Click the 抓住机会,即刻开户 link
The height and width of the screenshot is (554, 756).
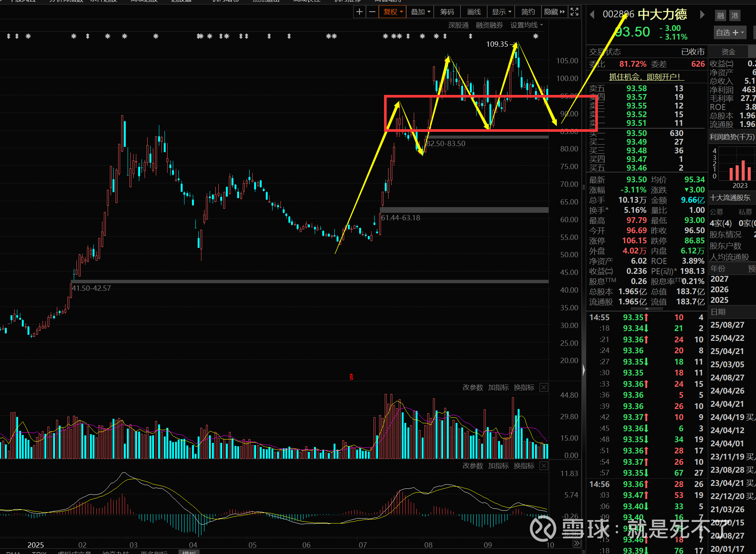tap(646, 77)
